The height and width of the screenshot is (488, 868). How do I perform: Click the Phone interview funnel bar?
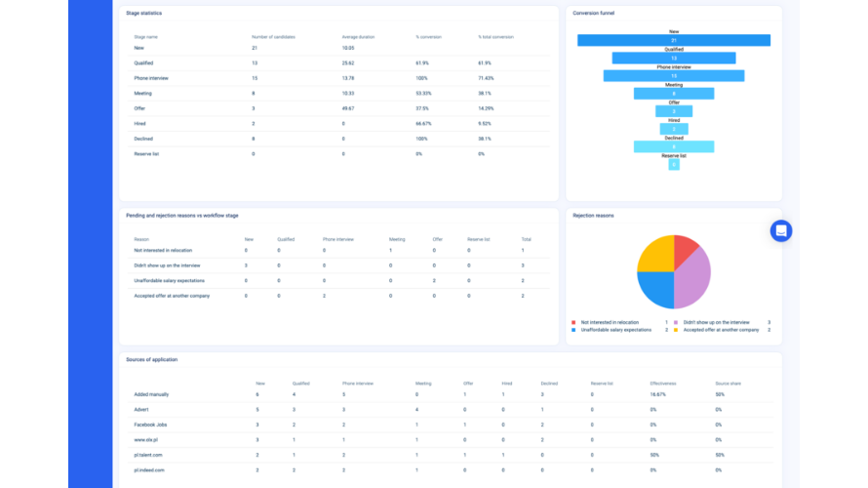[x=673, y=75]
